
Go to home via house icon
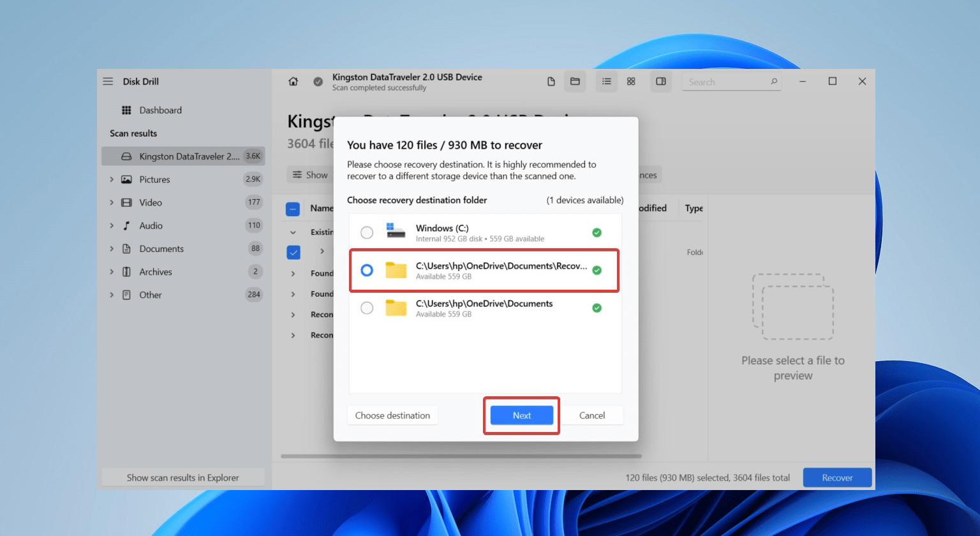[293, 82]
